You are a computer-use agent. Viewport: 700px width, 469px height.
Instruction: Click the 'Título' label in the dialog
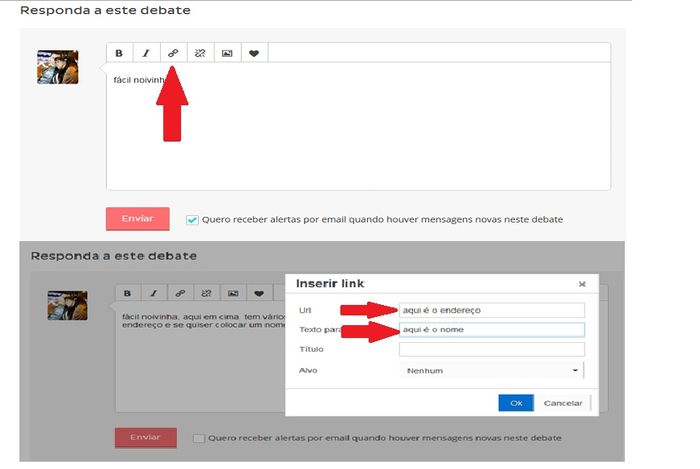click(311, 349)
